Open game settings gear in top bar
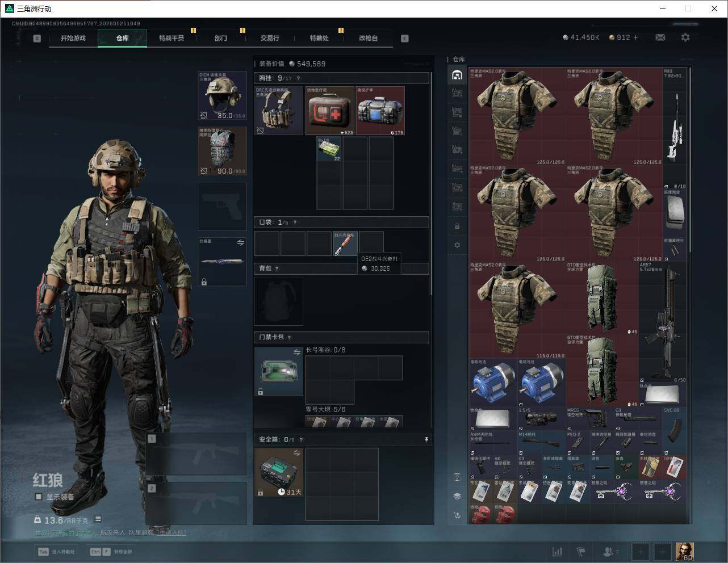The width and height of the screenshot is (728, 563). click(x=685, y=37)
